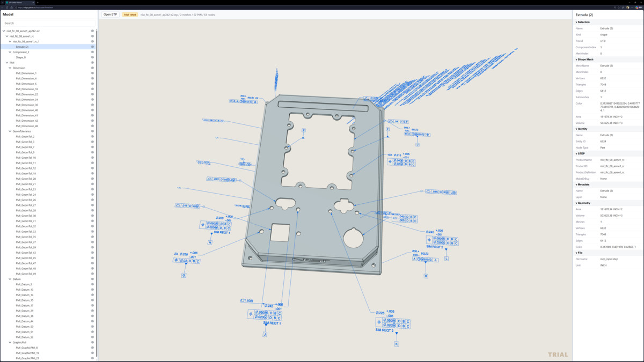Click eye icon beside PMI_Dimension_22

tap(92, 94)
